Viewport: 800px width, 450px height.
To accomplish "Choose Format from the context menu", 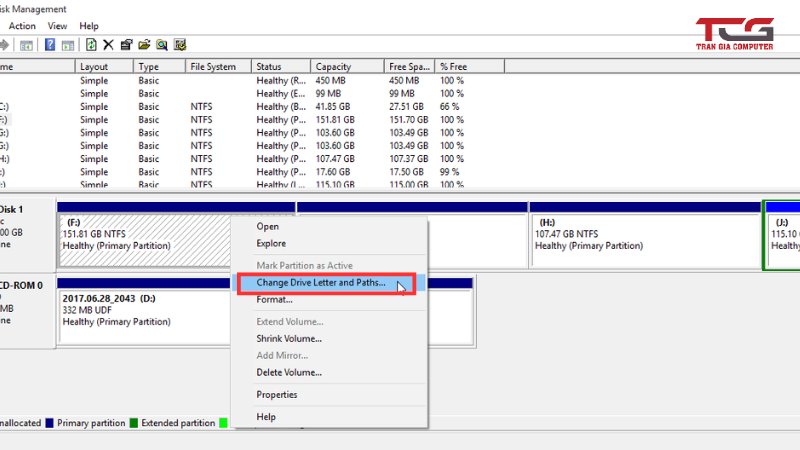I will pyautogui.click(x=274, y=300).
